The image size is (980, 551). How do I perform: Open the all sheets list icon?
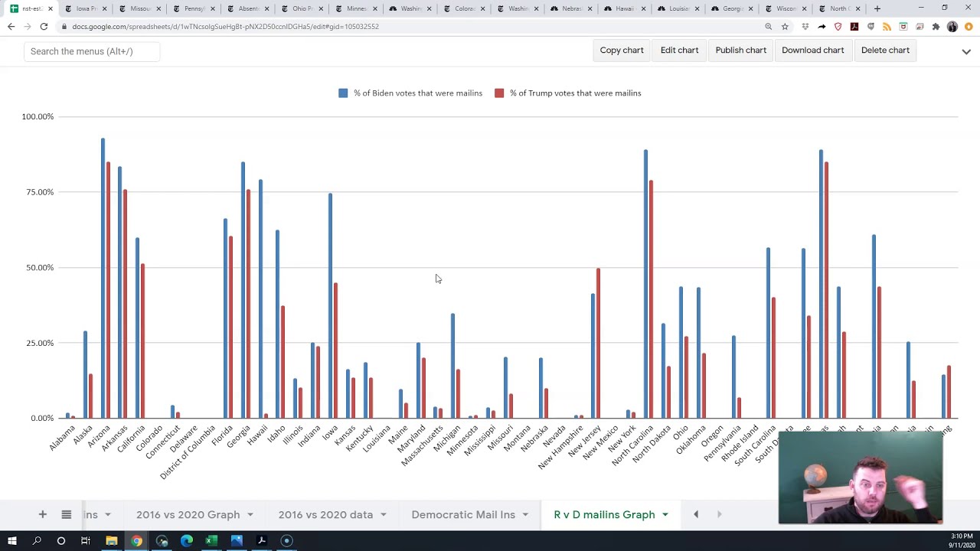tap(66, 515)
